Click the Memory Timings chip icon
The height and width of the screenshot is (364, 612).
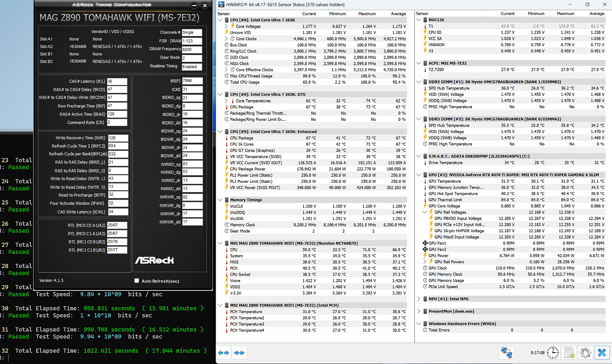(x=227, y=200)
